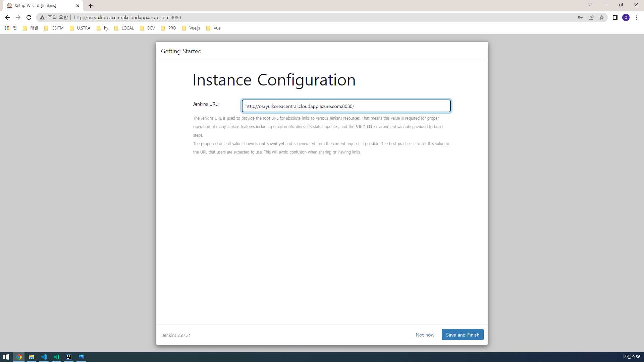Toggle the browser side panel icon
Image resolution: width=644 pixels, height=362 pixels.
pyautogui.click(x=615, y=17)
